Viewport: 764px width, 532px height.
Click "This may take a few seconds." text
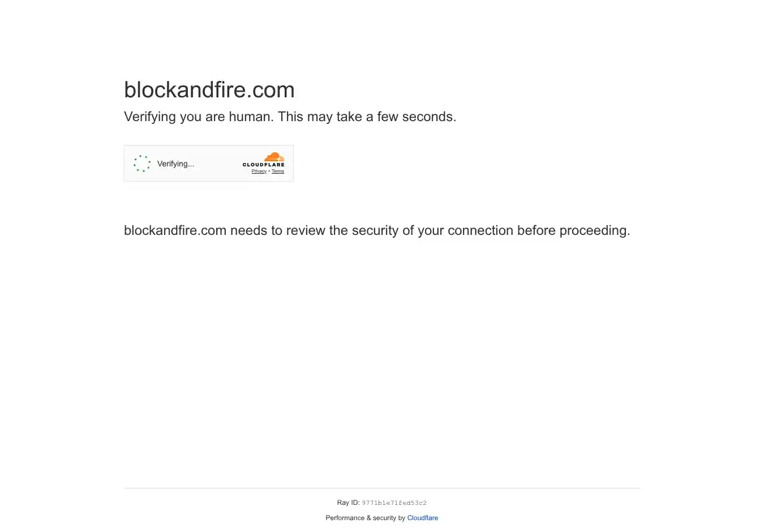pos(367,117)
